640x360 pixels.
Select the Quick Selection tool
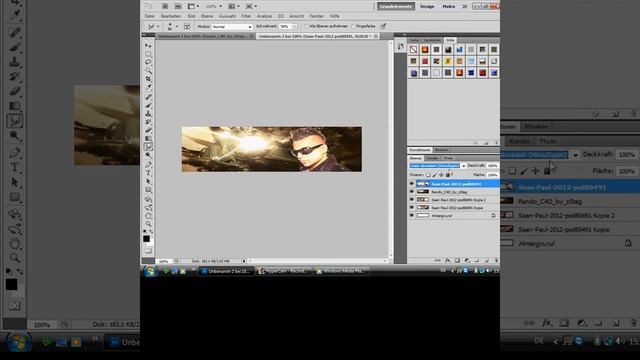click(x=148, y=70)
